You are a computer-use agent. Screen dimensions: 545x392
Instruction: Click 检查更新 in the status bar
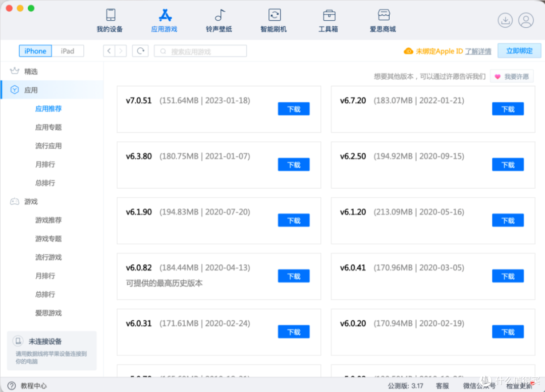(519, 386)
